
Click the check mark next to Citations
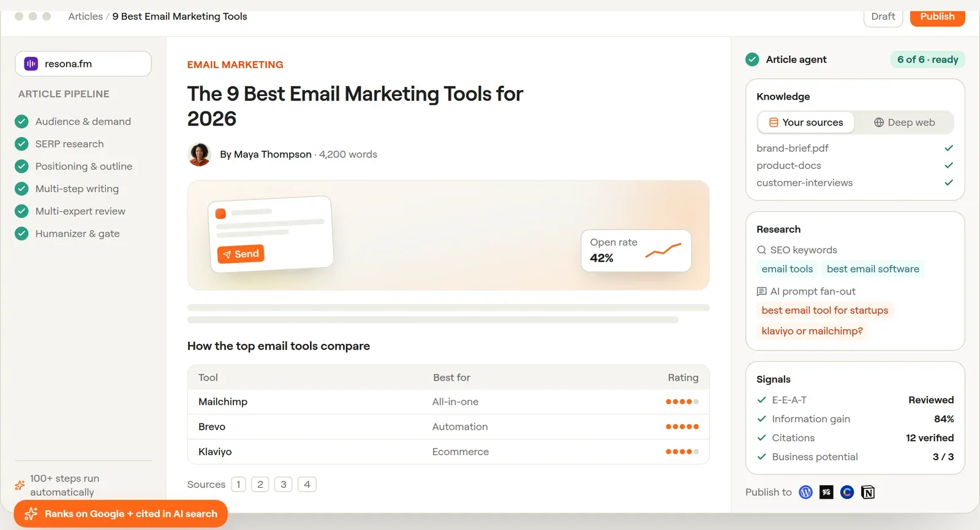762,438
